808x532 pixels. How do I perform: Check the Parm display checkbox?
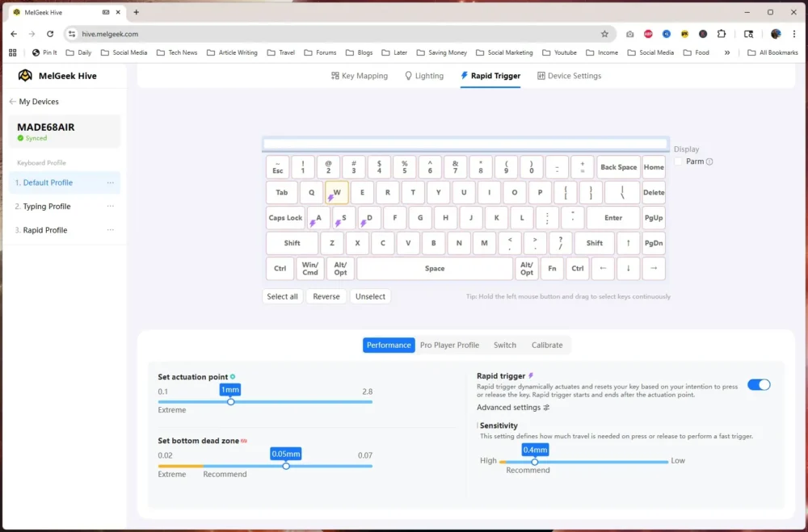point(678,161)
